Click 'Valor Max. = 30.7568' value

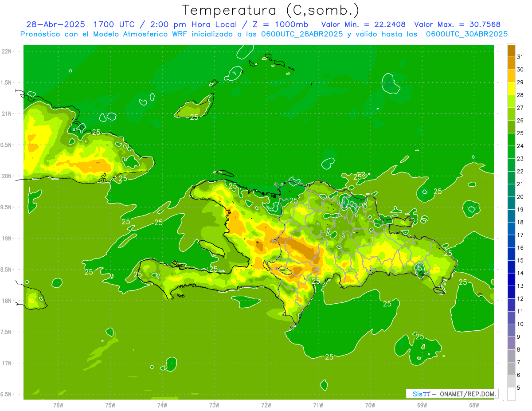[458, 24]
